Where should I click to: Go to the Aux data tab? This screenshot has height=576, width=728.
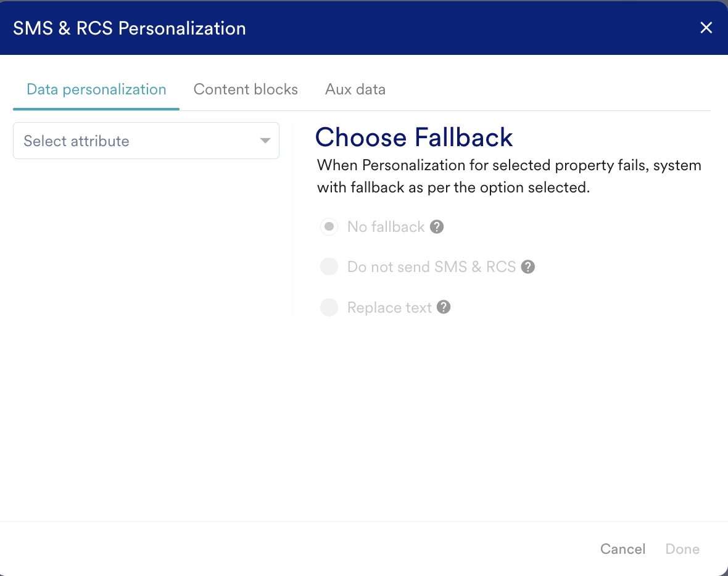pos(355,89)
